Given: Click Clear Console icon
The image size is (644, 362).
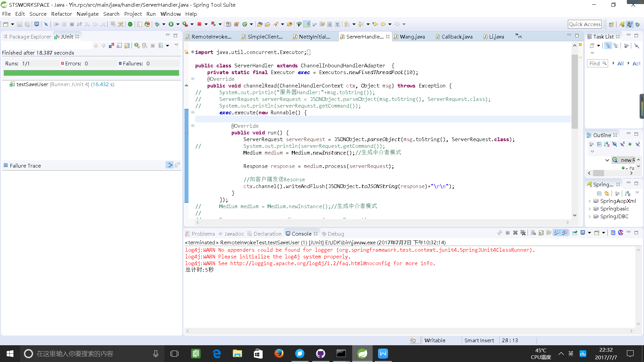Looking at the screenshot, I should pyautogui.click(x=533, y=233).
